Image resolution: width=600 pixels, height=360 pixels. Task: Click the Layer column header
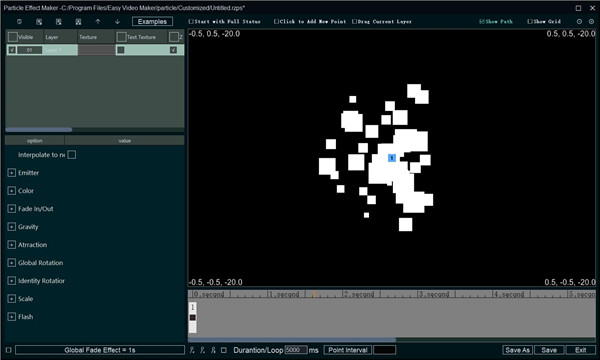coord(60,37)
